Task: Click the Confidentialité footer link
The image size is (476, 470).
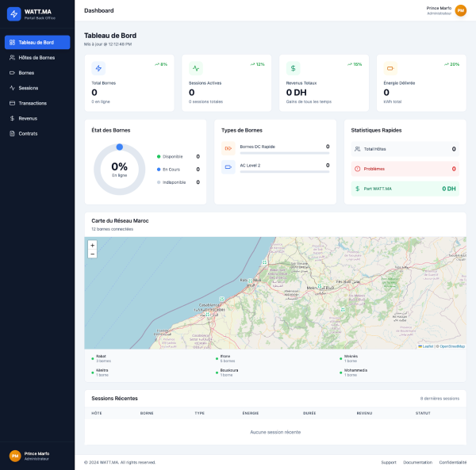Action: 452,462
